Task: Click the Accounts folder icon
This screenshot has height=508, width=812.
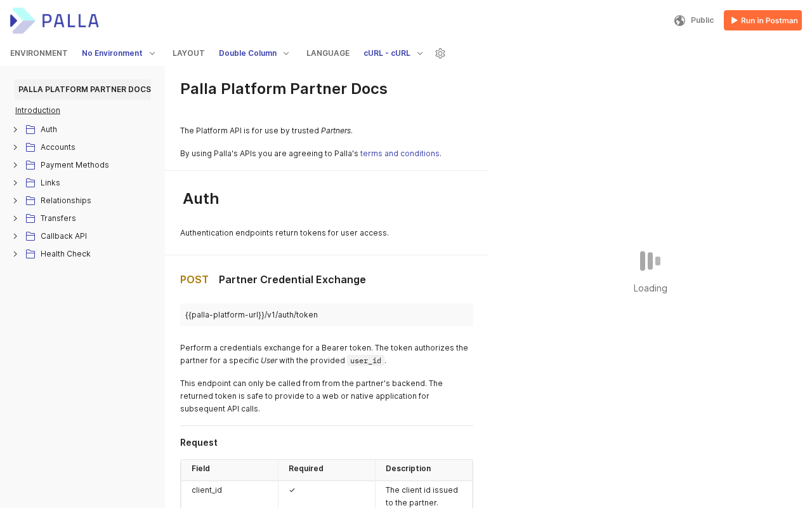Action: click(30, 147)
